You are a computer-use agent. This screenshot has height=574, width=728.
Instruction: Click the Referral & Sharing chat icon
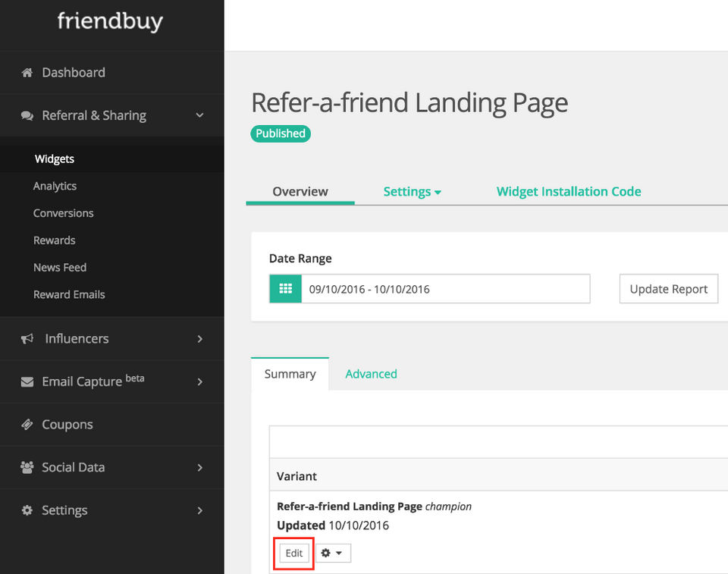(x=27, y=116)
